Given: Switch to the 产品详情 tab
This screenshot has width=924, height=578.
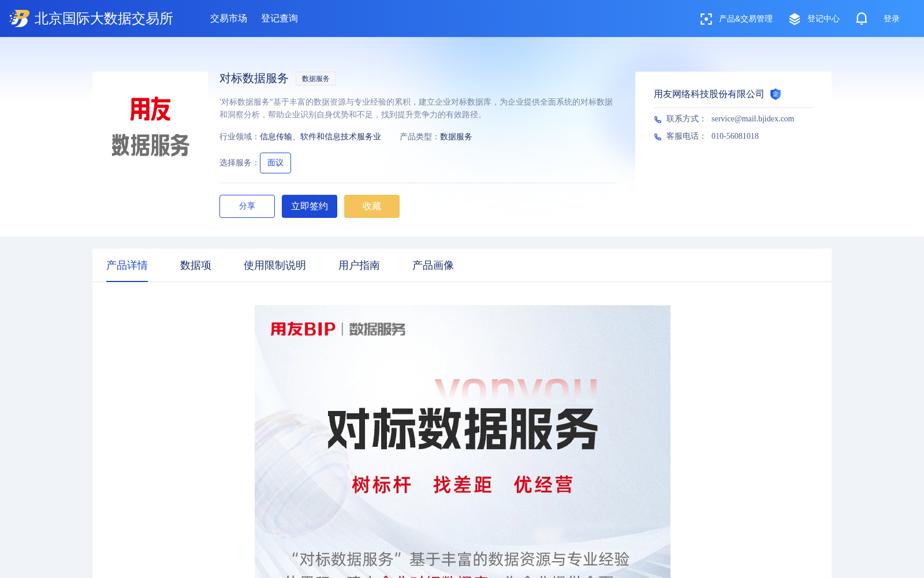Looking at the screenshot, I should click(127, 265).
